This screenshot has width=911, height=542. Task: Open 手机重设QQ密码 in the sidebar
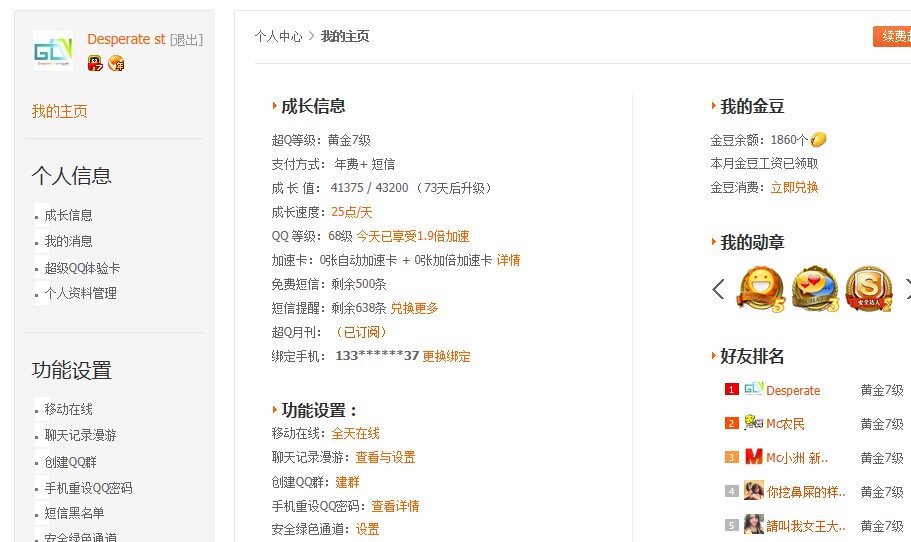(x=88, y=488)
